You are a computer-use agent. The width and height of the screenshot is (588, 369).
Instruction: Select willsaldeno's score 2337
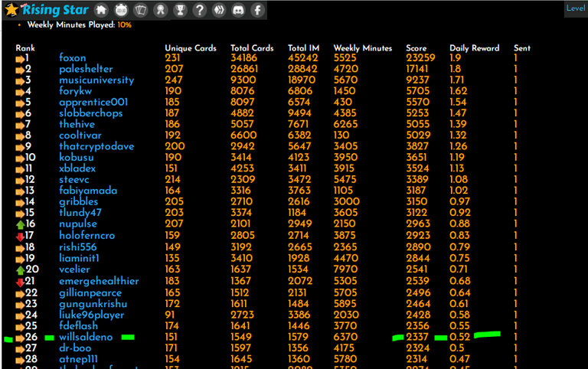click(417, 337)
